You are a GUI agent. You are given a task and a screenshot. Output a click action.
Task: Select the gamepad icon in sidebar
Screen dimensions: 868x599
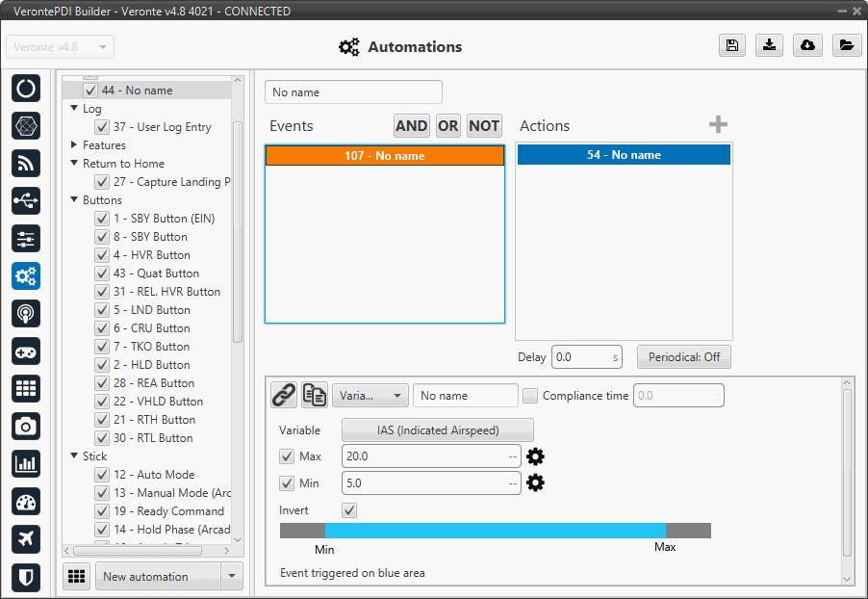[26, 352]
